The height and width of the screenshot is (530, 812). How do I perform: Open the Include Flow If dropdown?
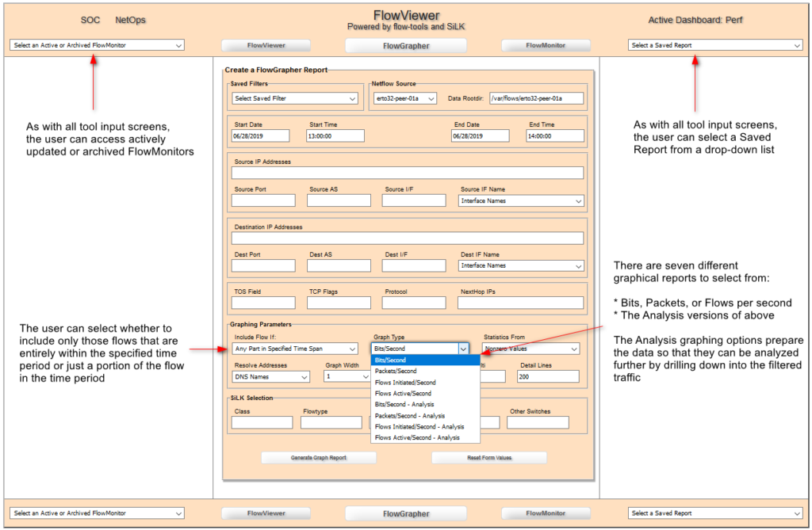tap(294, 348)
